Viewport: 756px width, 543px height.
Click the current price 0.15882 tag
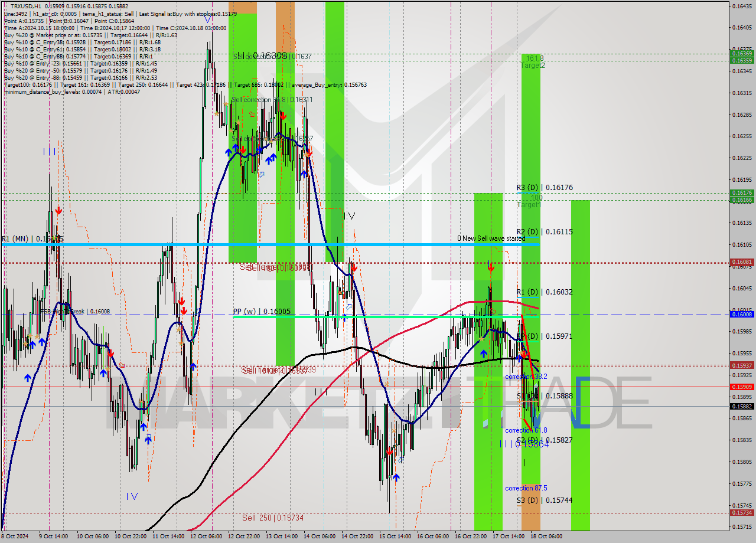click(742, 407)
